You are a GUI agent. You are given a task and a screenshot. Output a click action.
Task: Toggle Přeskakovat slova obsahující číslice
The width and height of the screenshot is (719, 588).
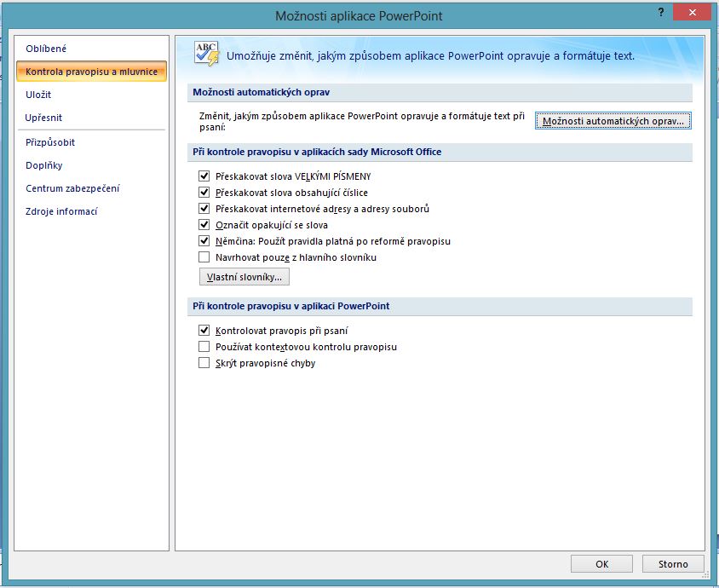[204, 193]
